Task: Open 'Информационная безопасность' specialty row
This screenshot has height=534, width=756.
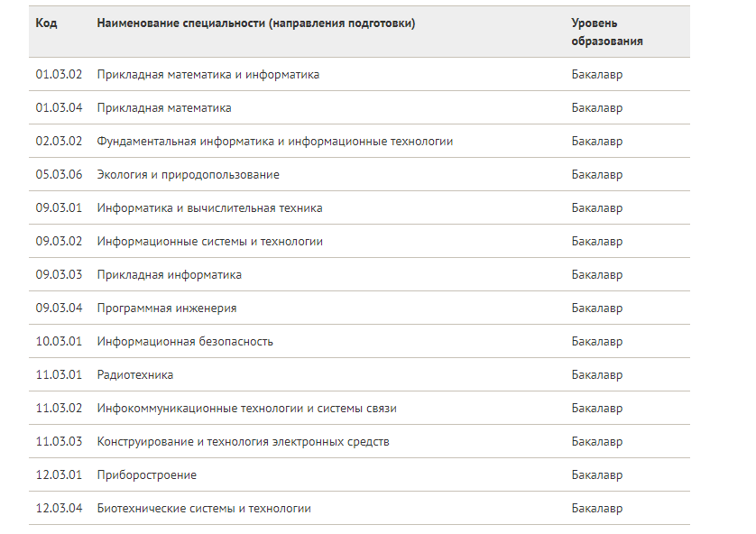Action: pyautogui.click(x=185, y=342)
